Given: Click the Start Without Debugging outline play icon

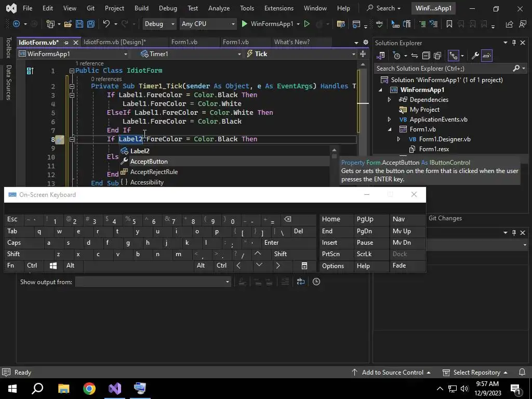Looking at the screenshot, I should click(307, 24).
